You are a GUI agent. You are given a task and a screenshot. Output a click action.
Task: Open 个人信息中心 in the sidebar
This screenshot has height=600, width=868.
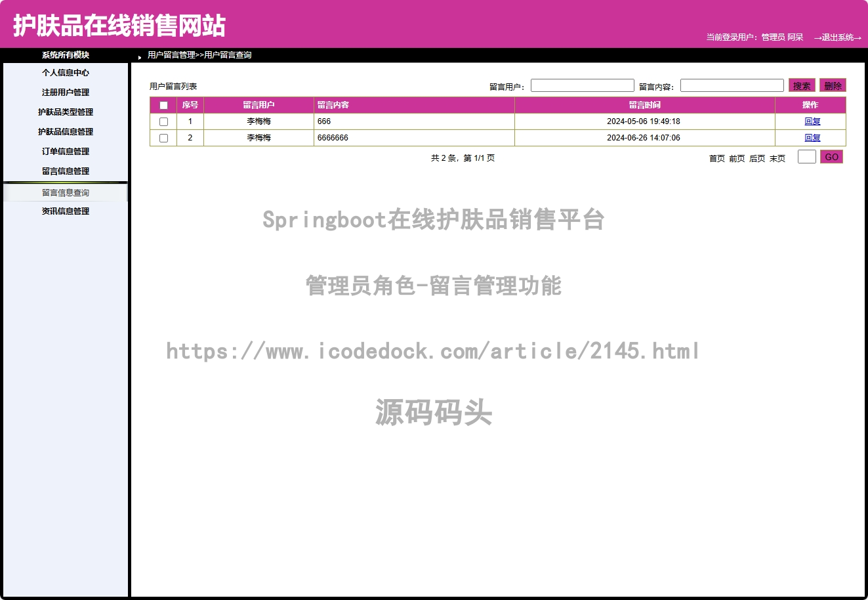point(66,73)
